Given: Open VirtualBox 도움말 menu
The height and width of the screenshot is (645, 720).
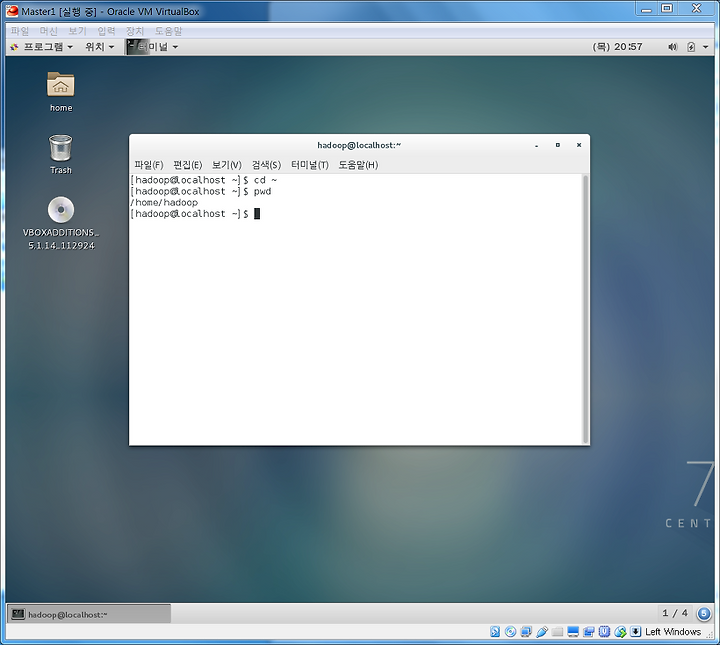Looking at the screenshot, I should point(168,31).
